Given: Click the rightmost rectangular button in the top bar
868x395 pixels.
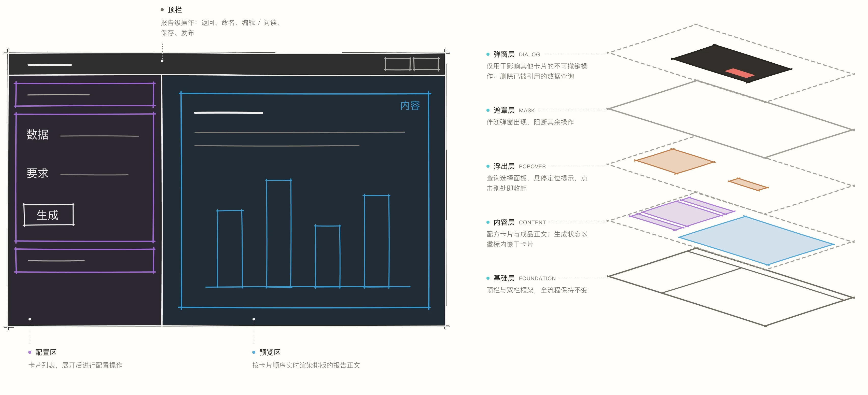Looking at the screenshot, I should point(427,64).
